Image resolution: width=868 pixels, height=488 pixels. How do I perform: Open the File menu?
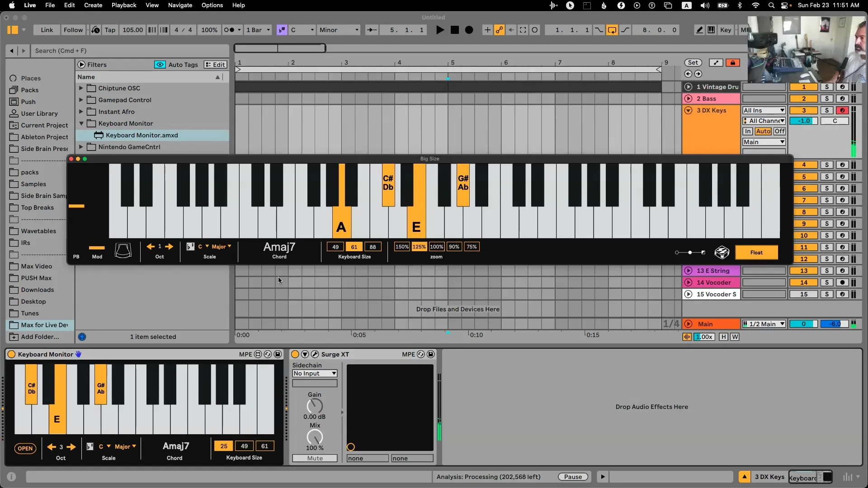pos(50,5)
